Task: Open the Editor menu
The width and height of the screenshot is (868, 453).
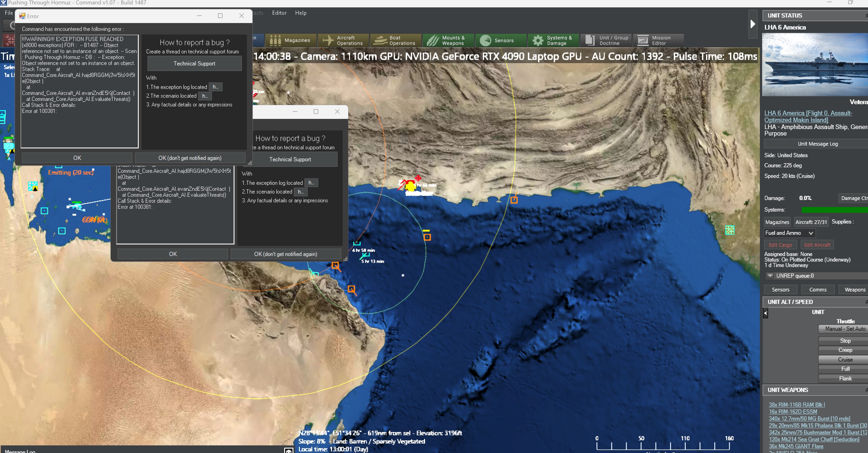Action: (279, 13)
